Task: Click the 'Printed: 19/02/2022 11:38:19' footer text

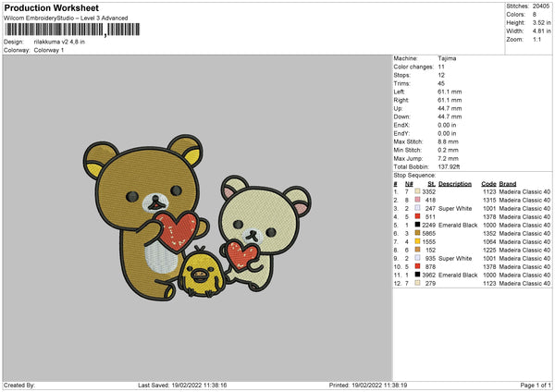Action: pyautogui.click(x=368, y=385)
